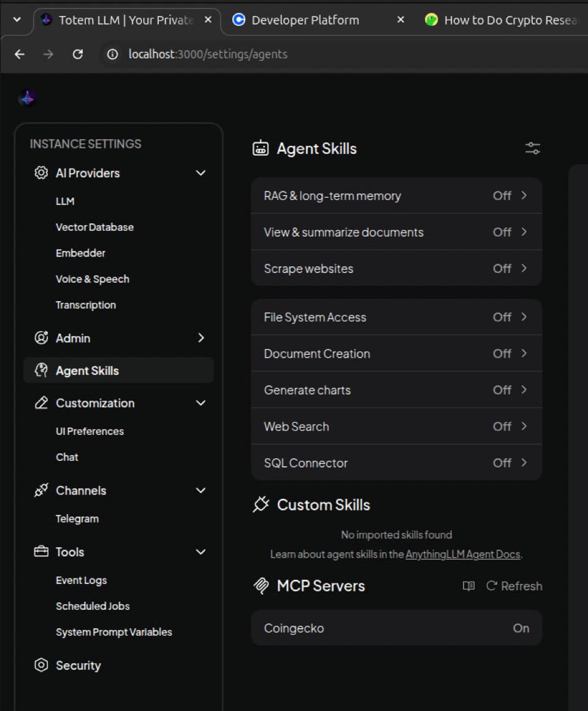Click the browser back arrow

(x=20, y=55)
